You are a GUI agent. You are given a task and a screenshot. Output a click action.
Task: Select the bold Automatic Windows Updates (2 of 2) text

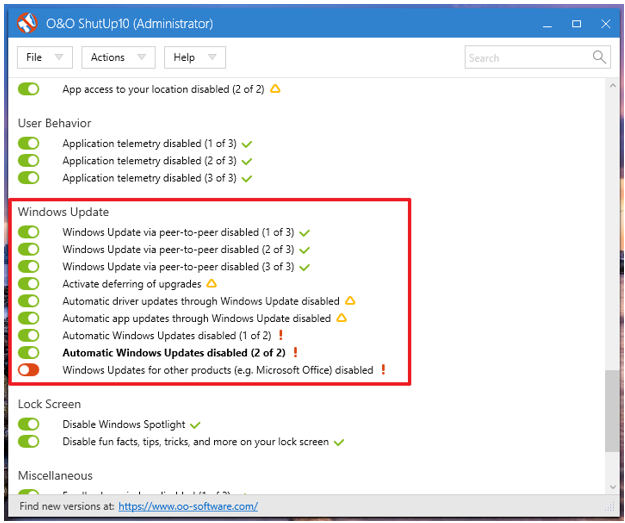coord(174,353)
